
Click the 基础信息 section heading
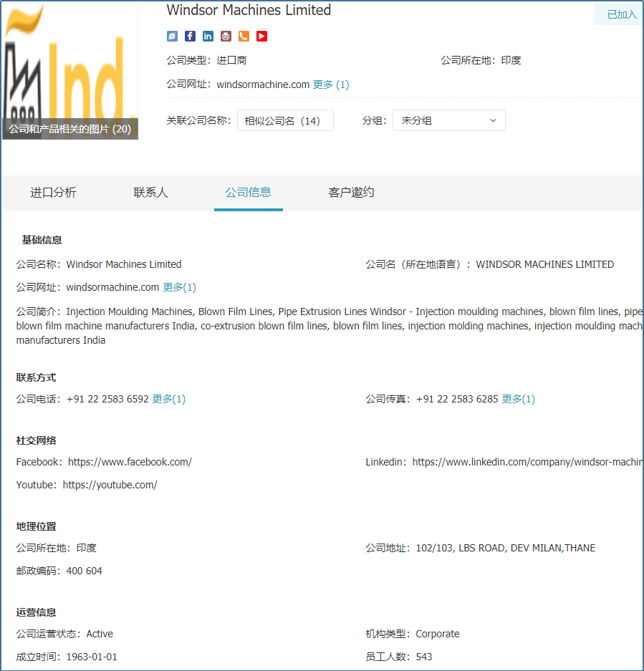click(42, 240)
